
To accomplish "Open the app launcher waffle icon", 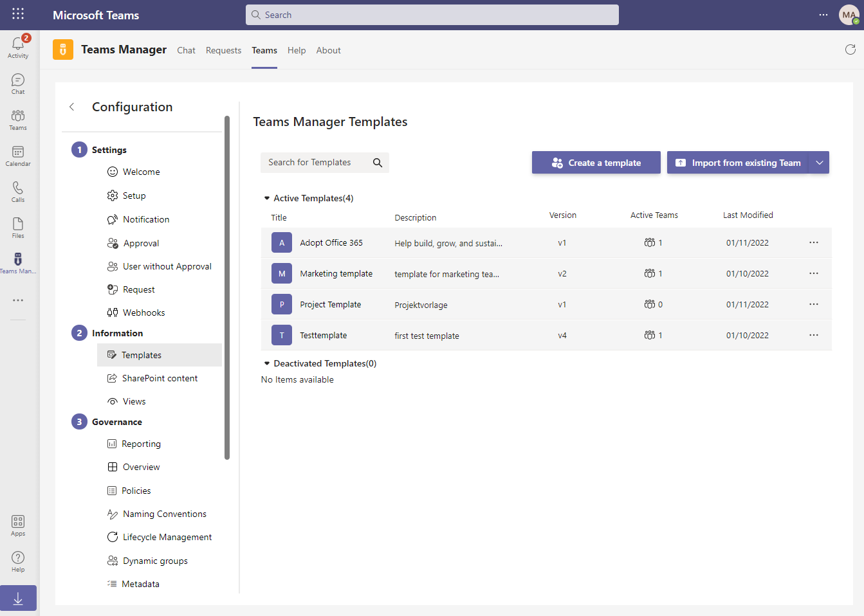I will click(x=18, y=14).
